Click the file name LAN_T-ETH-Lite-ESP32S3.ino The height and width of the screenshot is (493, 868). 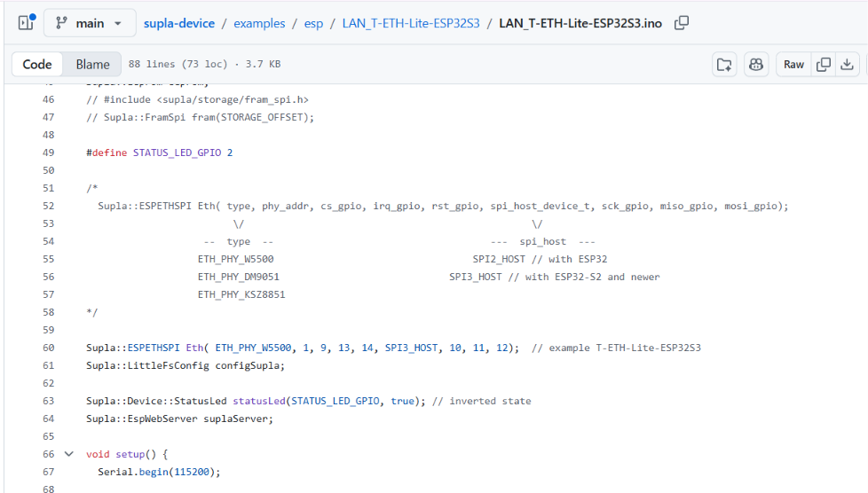580,23
